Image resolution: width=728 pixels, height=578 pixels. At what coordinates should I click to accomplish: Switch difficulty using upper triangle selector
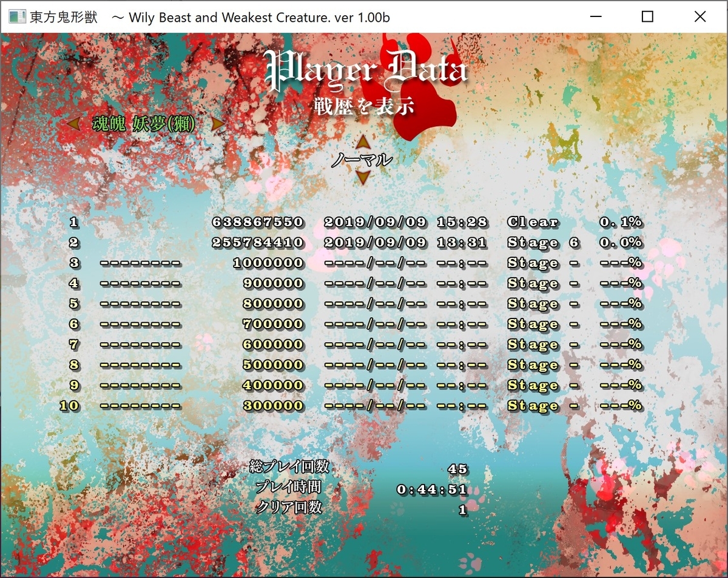[x=362, y=143]
